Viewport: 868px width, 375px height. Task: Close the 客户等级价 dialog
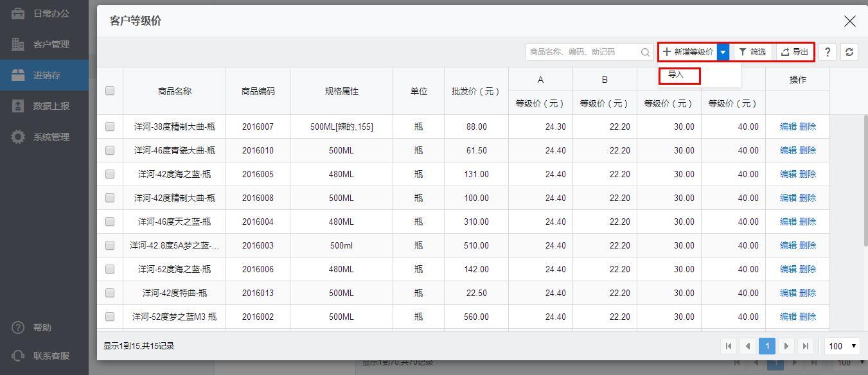[849, 21]
